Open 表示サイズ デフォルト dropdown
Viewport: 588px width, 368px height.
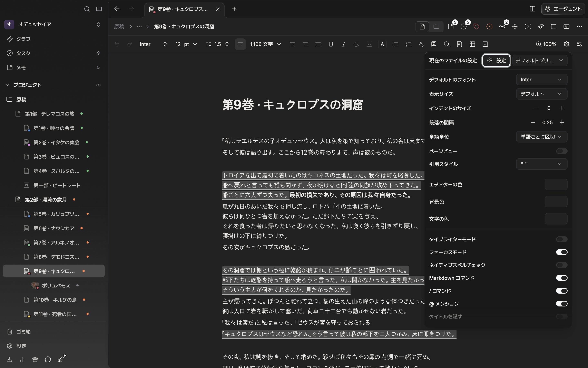coord(542,94)
